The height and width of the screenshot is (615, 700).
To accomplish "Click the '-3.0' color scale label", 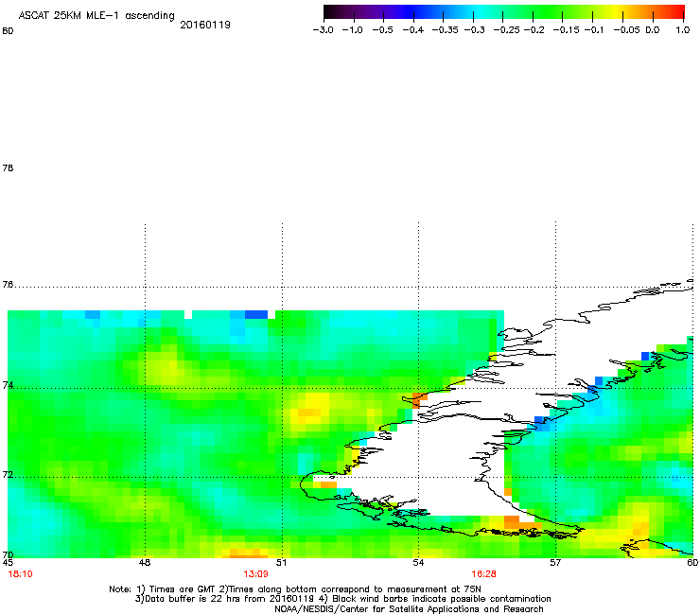I will 324,30.
